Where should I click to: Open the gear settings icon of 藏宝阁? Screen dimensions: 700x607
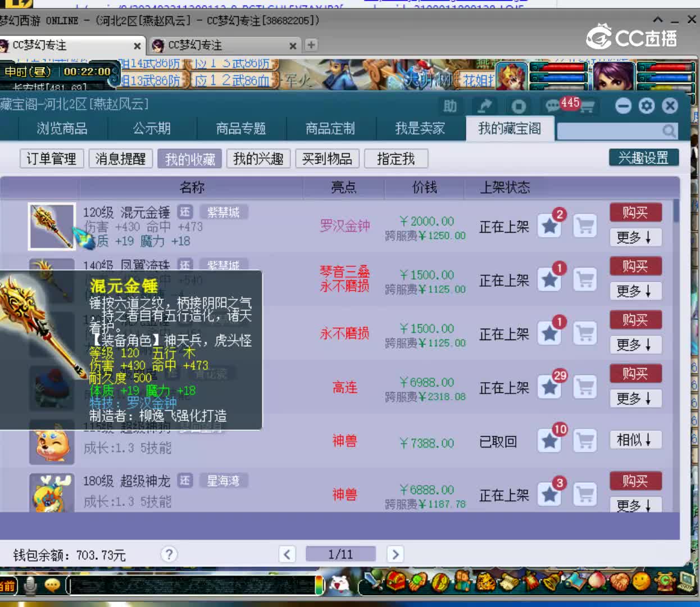click(x=647, y=106)
